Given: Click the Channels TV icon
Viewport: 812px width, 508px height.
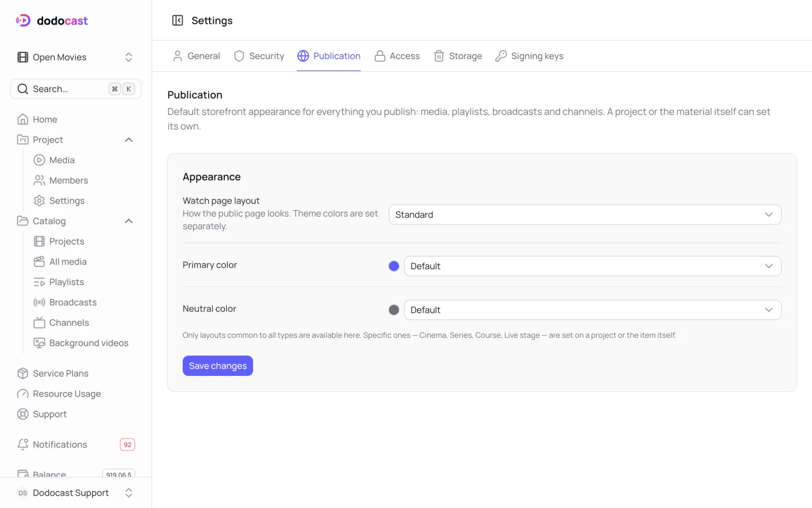Looking at the screenshot, I should tap(39, 323).
